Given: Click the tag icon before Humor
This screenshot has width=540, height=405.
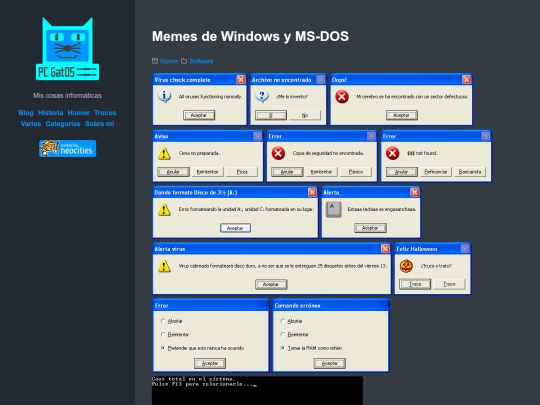Looking at the screenshot, I should click(x=155, y=61).
